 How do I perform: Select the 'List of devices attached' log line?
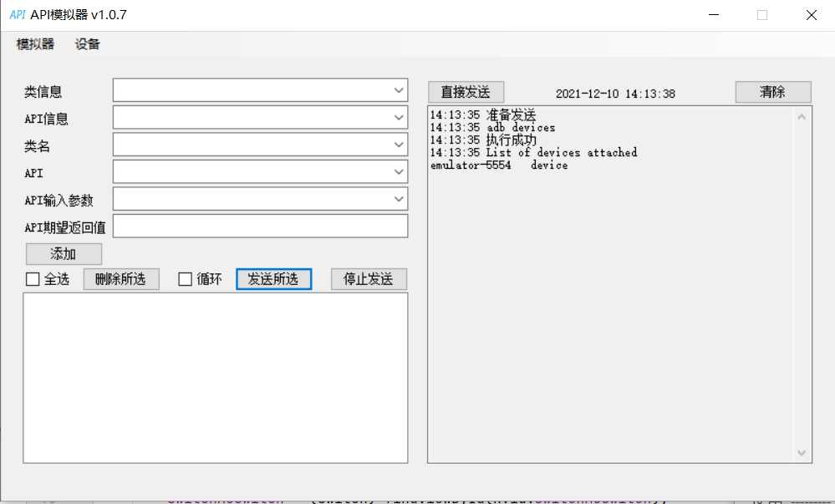click(533, 152)
